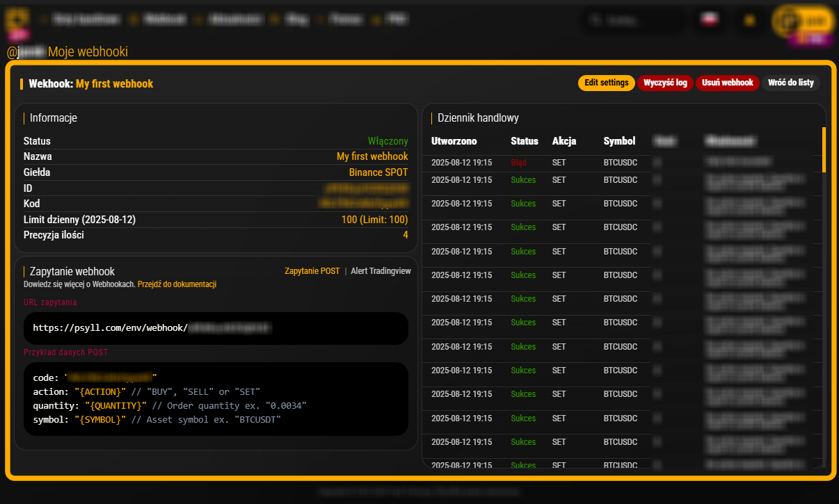Click the Akcja column header
The height and width of the screenshot is (504, 839).
click(x=564, y=141)
